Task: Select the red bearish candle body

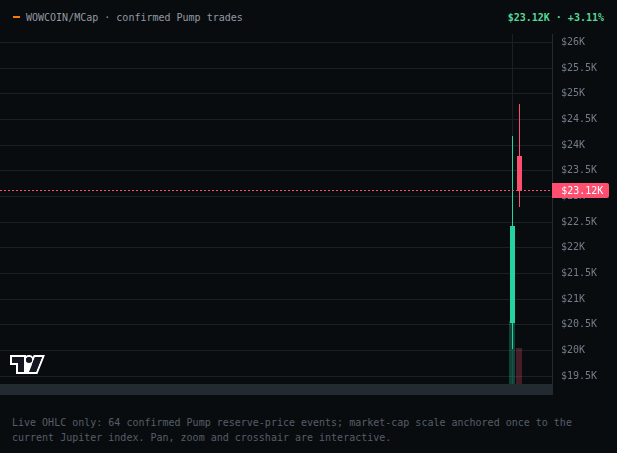Action: click(x=519, y=173)
